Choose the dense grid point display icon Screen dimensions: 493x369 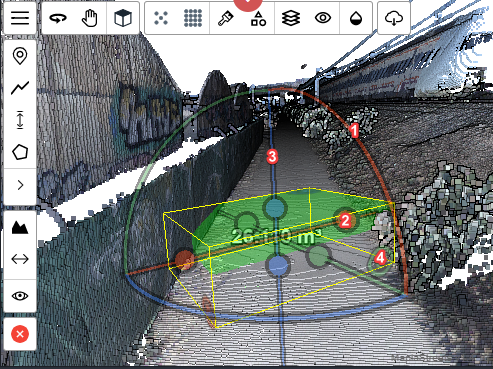[x=193, y=18]
